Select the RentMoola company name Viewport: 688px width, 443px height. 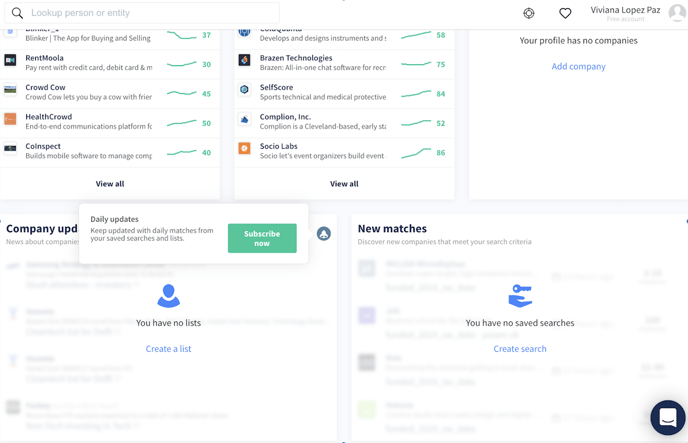point(44,58)
